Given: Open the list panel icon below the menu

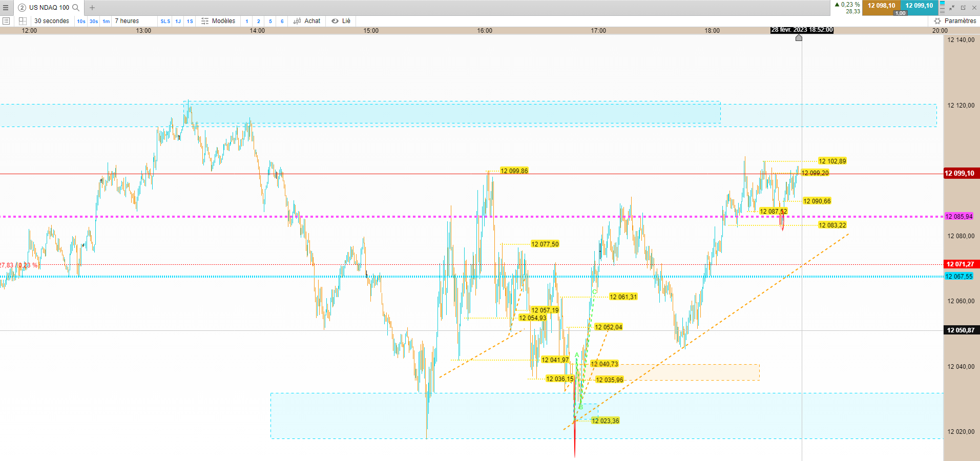Looking at the screenshot, I should (6, 21).
